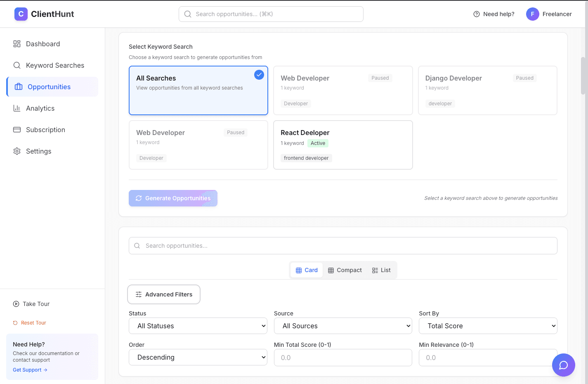Expand the Sort By dropdown
Screen dimensions: 588x384
click(488, 326)
